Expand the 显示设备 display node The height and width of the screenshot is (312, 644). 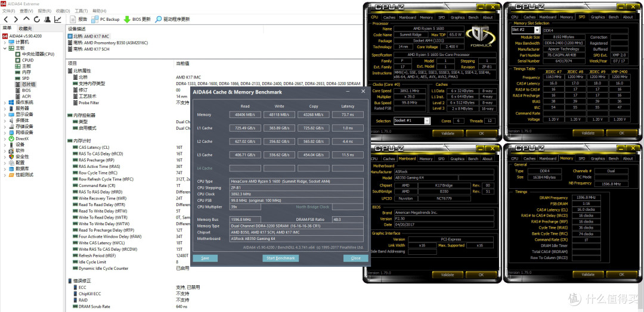click(5, 114)
